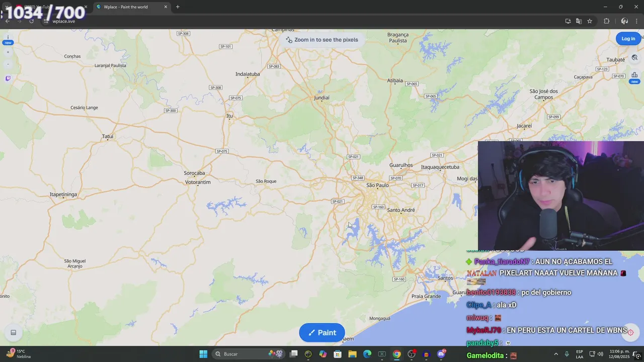Click Tatuí label on the map
Viewport: 644px width, 362px height.
pos(108,136)
